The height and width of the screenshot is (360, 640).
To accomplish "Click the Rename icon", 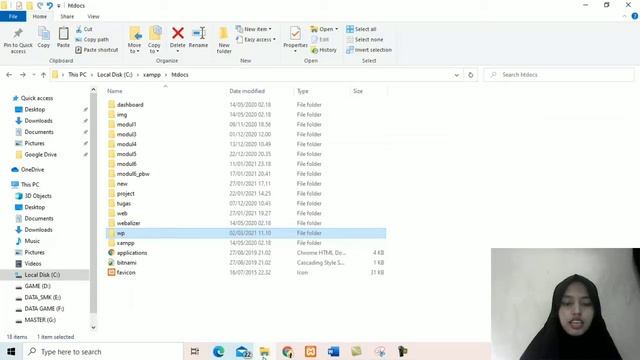I will point(199,33).
